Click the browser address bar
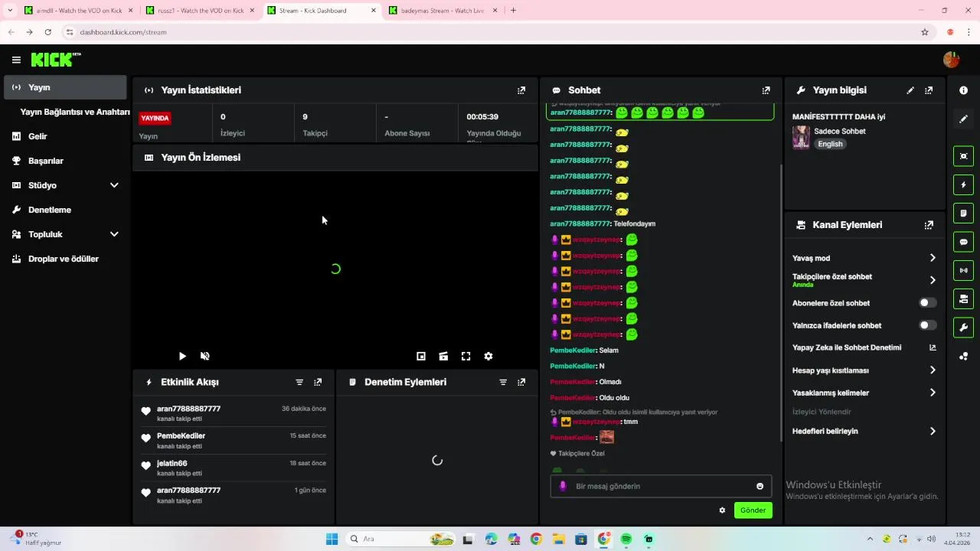This screenshot has height=551, width=980. pos(490,32)
